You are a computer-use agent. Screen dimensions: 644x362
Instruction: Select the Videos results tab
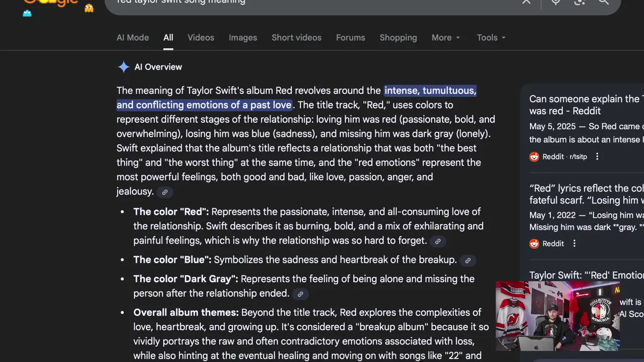tap(201, 38)
